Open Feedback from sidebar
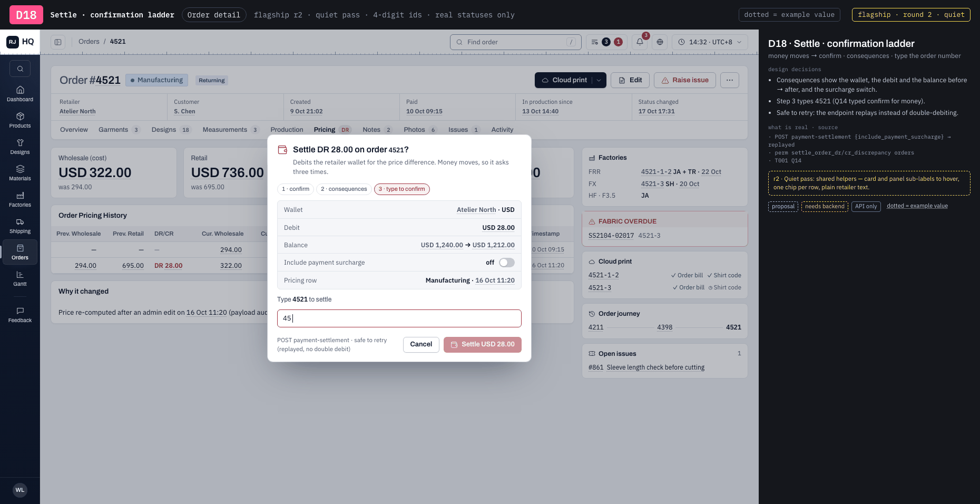 pyautogui.click(x=20, y=315)
